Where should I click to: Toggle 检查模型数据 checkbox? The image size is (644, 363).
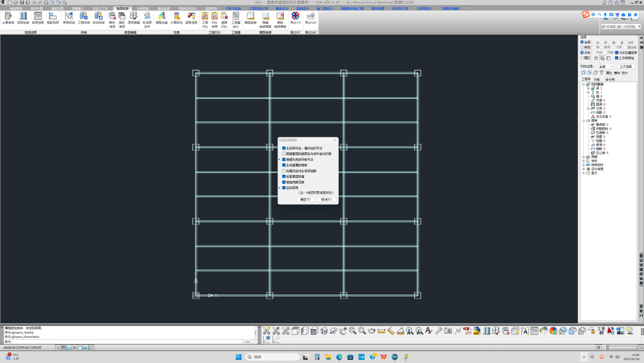point(284,176)
